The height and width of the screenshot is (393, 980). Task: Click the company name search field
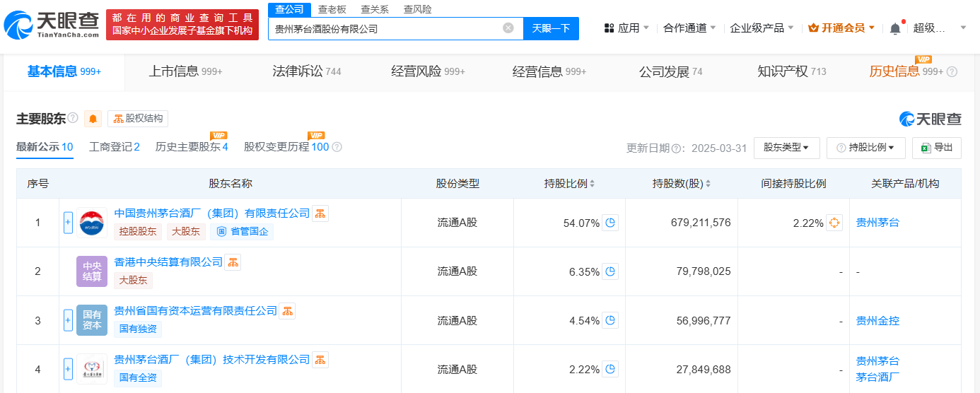point(385,28)
